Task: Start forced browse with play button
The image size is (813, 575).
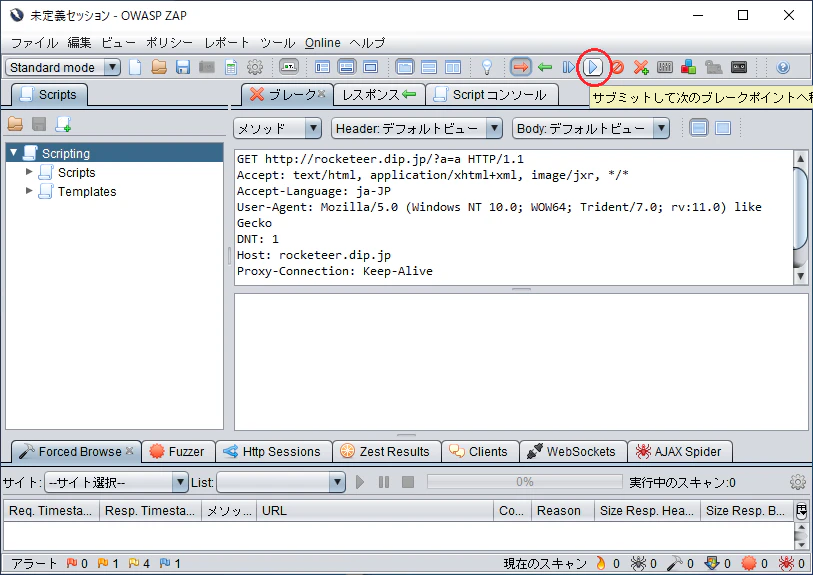Action: [x=360, y=482]
